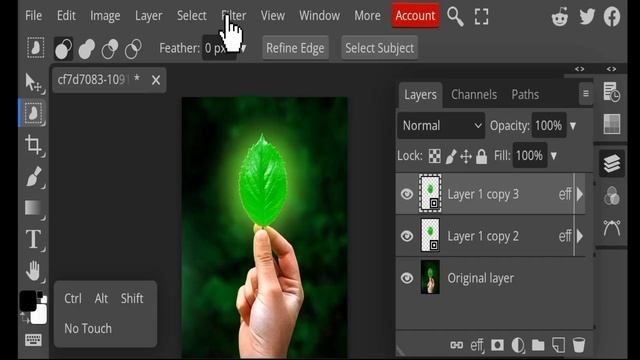Viewport: 640px width, 360px height.
Task: Toggle fullscreen mode icon
Action: tap(481, 17)
